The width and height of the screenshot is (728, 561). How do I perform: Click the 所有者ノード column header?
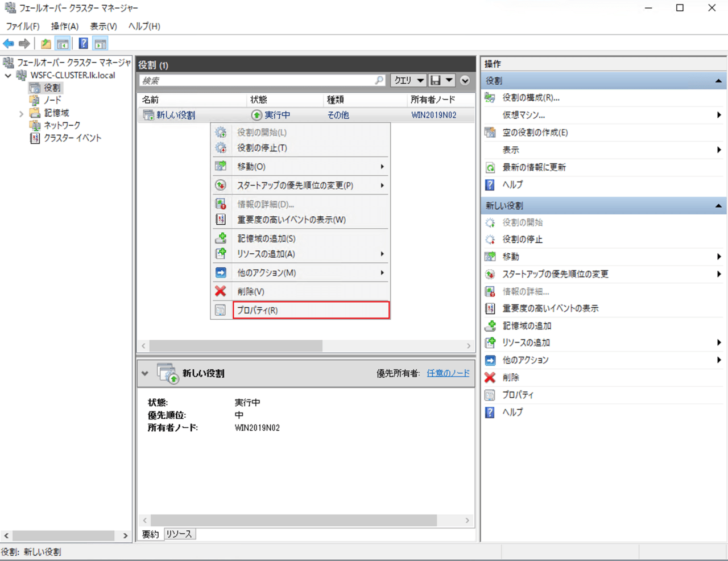[441, 100]
